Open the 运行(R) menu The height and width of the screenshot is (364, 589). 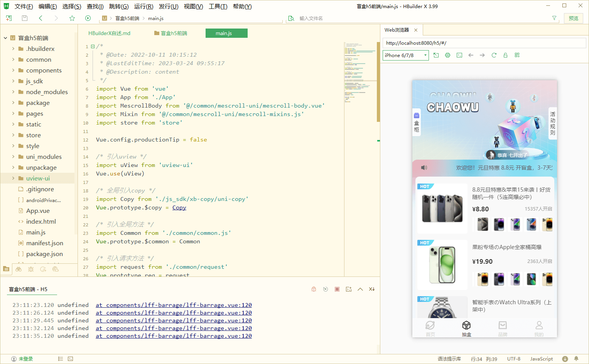click(143, 7)
